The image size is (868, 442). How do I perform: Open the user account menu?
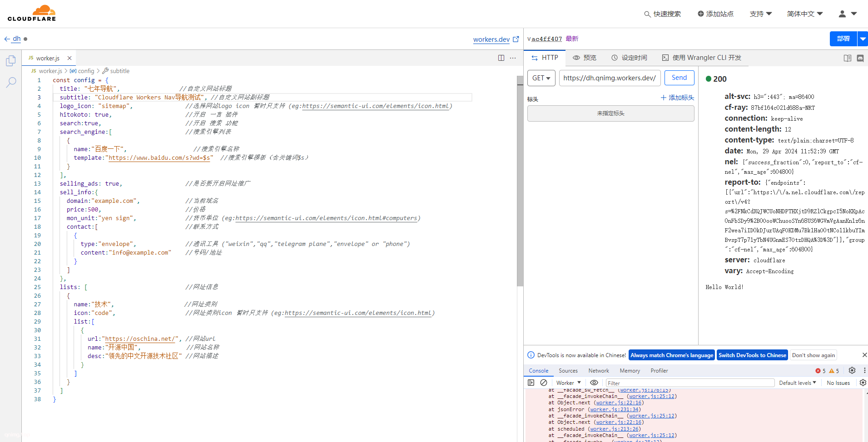(x=848, y=14)
